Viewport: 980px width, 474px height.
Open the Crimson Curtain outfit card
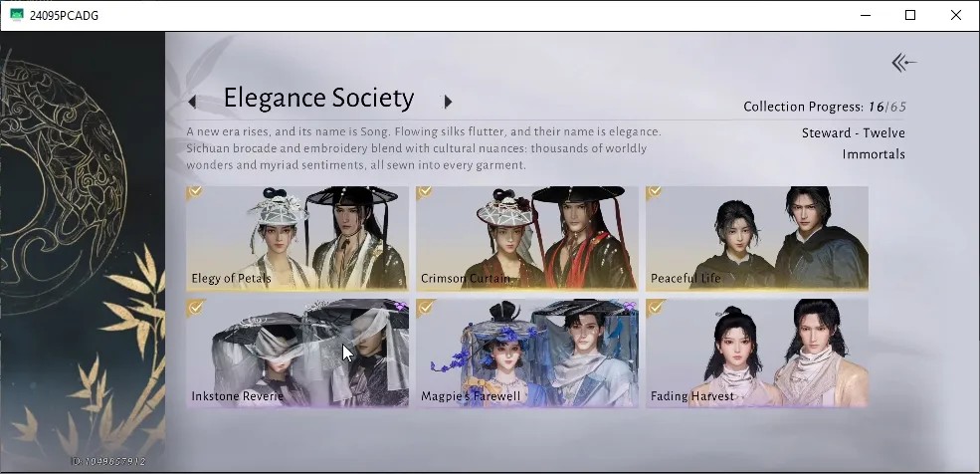pos(527,238)
